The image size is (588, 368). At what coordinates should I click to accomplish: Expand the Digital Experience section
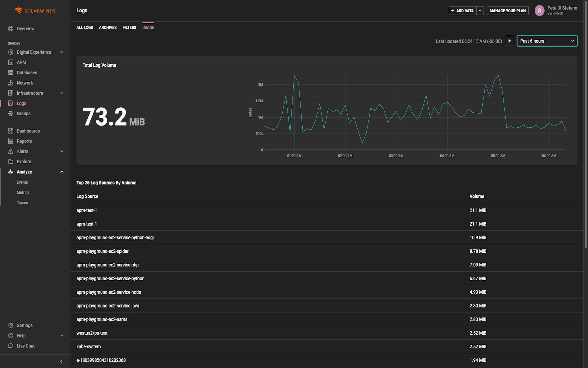tap(62, 52)
